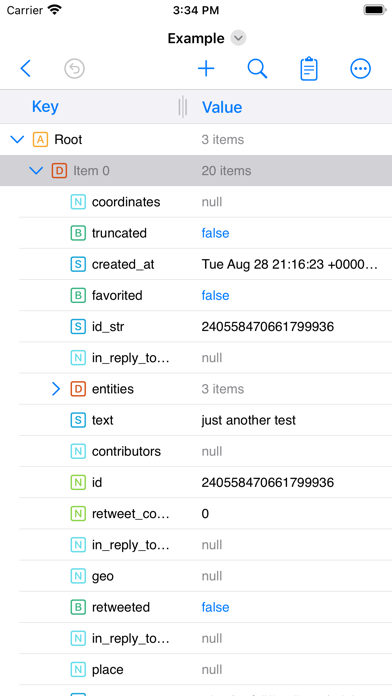The image size is (392, 696).
Task: Tap the number type icon beside retweet_co…
Action: (x=78, y=514)
